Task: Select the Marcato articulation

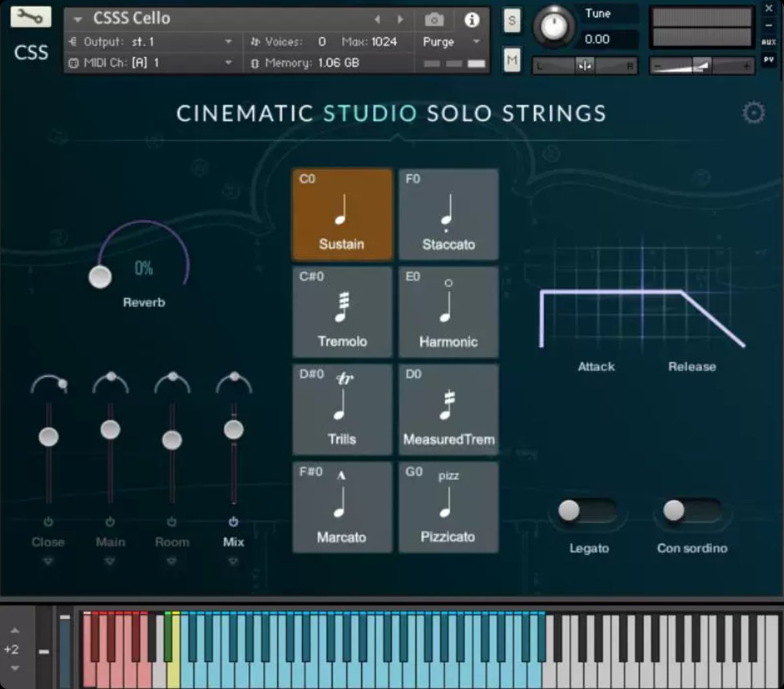Action: tap(342, 507)
